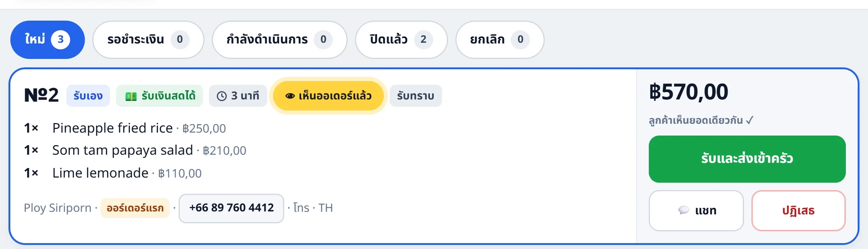Click the eye icon on the yellow badge
The width and height of the screenshot is (868, 249).
point(290,96)
